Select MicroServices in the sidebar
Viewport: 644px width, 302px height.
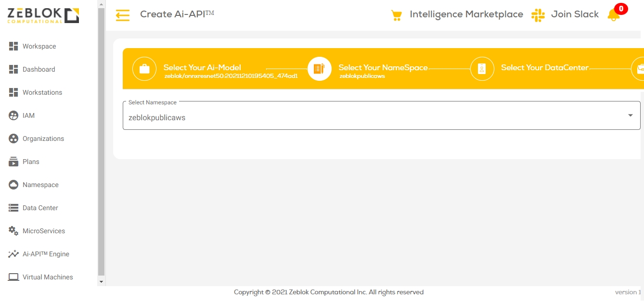(43, 231)
